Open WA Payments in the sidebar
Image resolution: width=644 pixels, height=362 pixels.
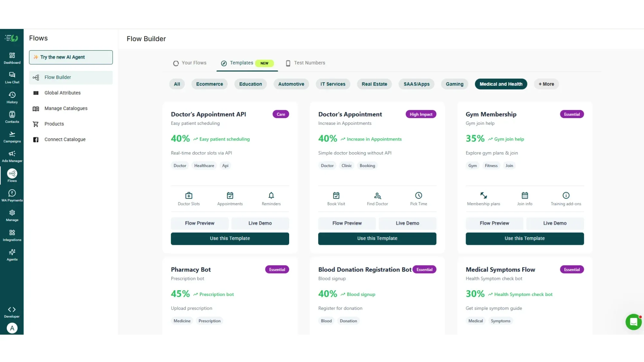pos(12,196)
